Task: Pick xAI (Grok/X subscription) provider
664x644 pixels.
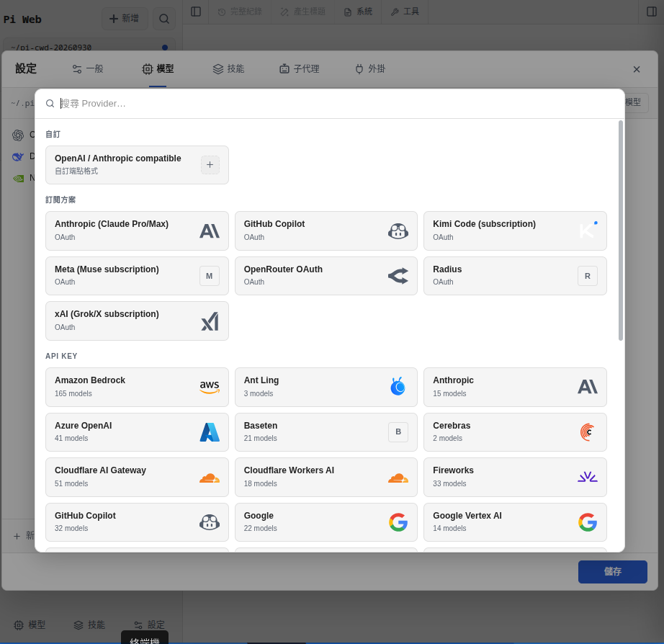Action: pyautogui.click(x=137, y=321)
